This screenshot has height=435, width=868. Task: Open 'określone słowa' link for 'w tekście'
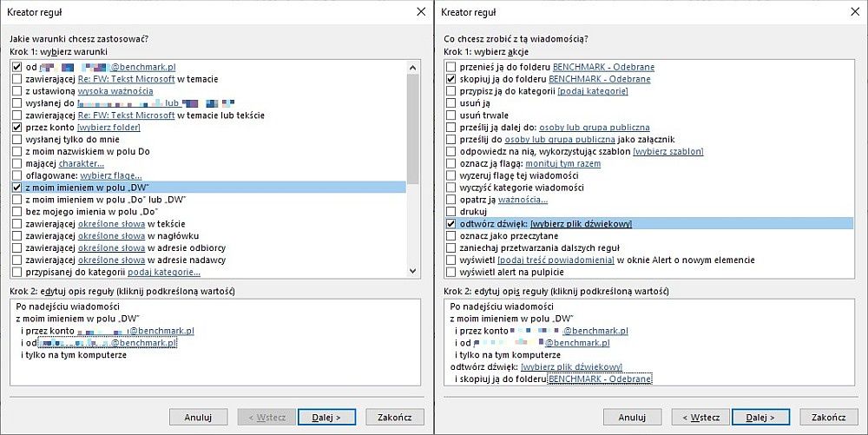[111, 224]
